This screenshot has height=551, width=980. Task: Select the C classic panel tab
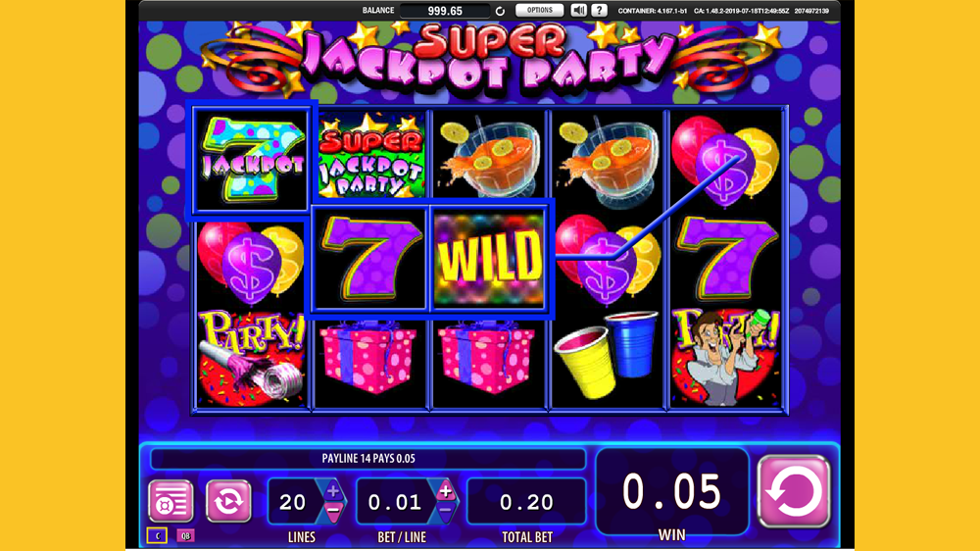[x=157, y=535]
